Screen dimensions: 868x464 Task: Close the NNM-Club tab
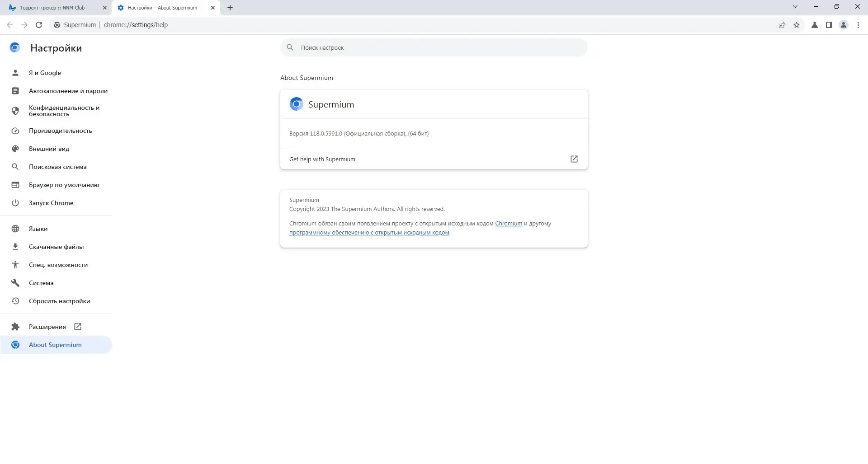(105, 8)
